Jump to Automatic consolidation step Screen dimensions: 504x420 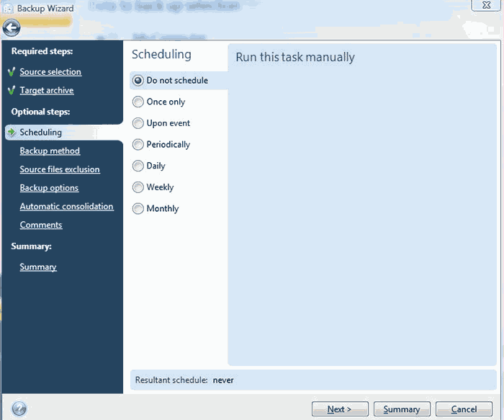tap(66, 207)
